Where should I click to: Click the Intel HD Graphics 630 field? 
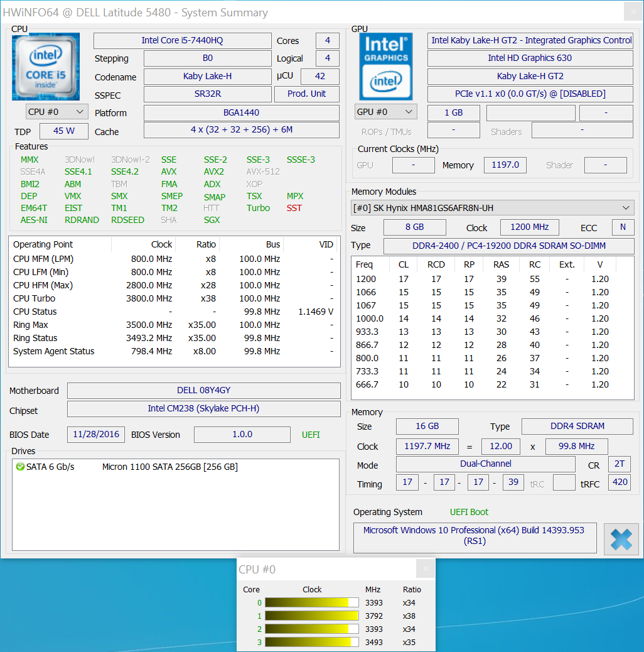pos(530,58)
